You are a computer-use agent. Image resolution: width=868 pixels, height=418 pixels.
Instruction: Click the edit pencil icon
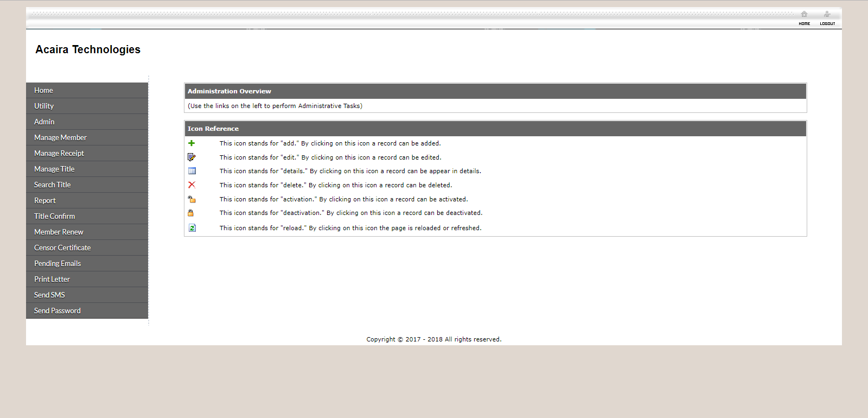(x=192, y=157)
